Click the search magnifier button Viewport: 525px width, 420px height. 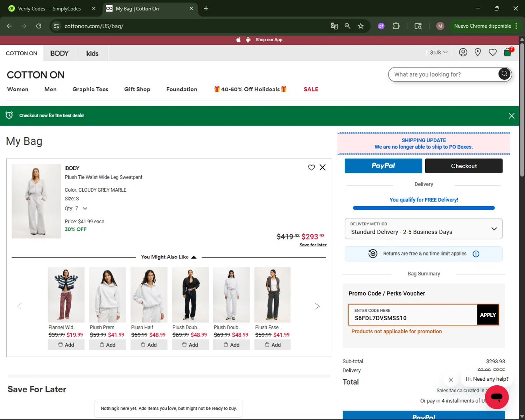504,74
